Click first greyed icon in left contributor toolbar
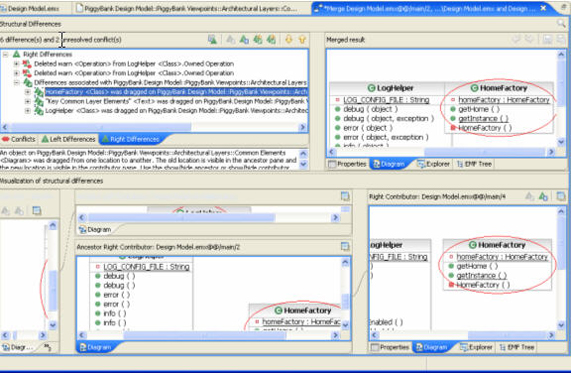 (x=5, y=211)
